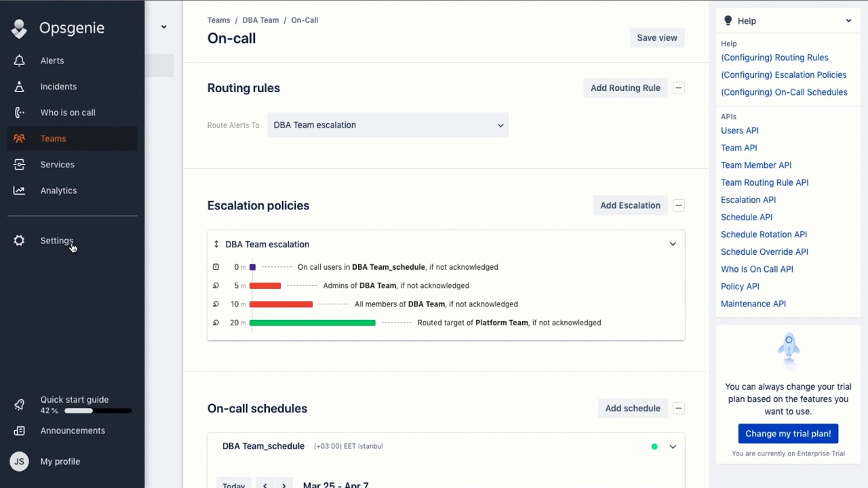This screenshot has width=868, height=488.
Task: Click the Add schedule button
Action: tap(633, 408)
